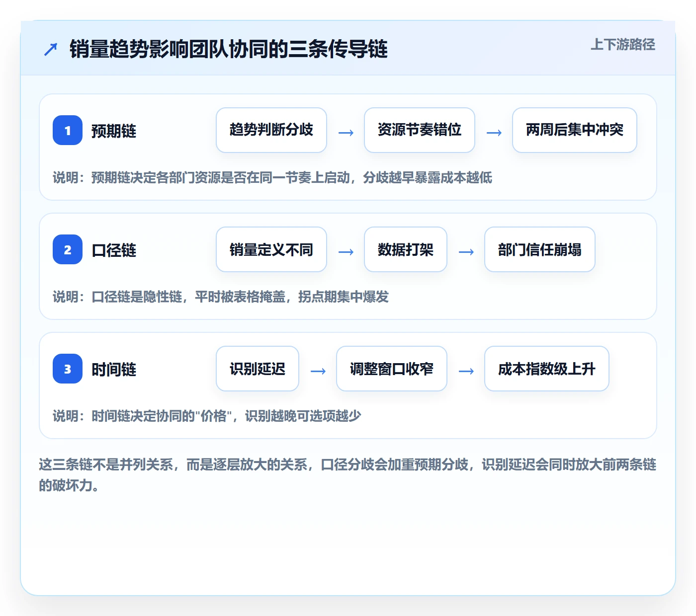The image size is (696, 616).
Task: Select the 上下游路径 tag in the header
Action: click(623, 45)
